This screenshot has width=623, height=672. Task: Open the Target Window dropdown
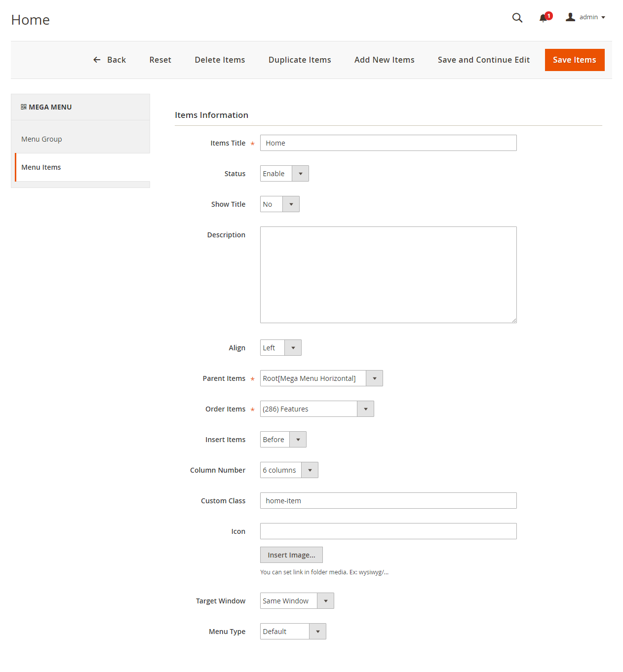pos(297,601)
